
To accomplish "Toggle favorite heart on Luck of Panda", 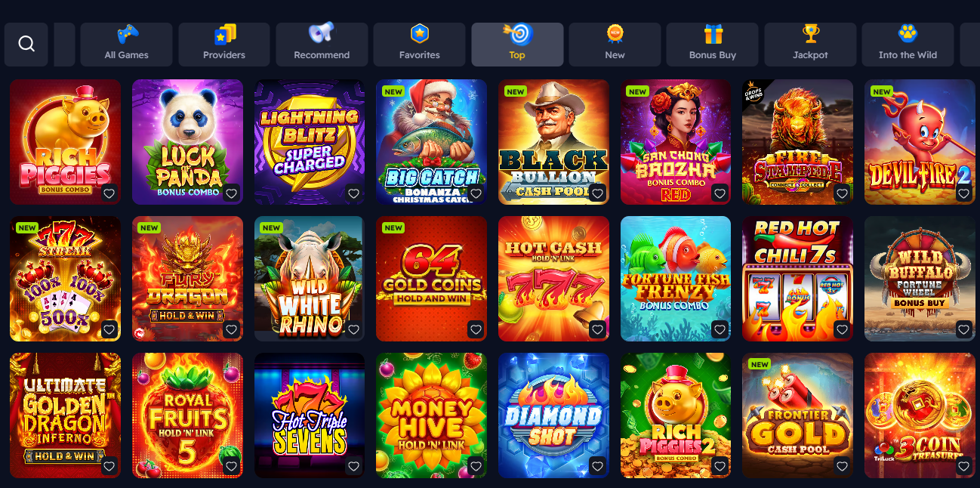I will tap(231, 193).
